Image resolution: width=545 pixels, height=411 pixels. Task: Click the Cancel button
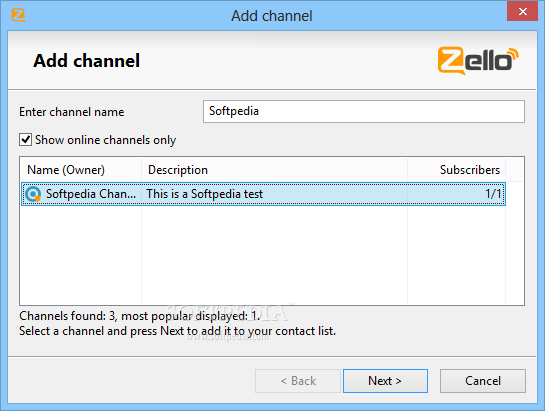point(483,381)
